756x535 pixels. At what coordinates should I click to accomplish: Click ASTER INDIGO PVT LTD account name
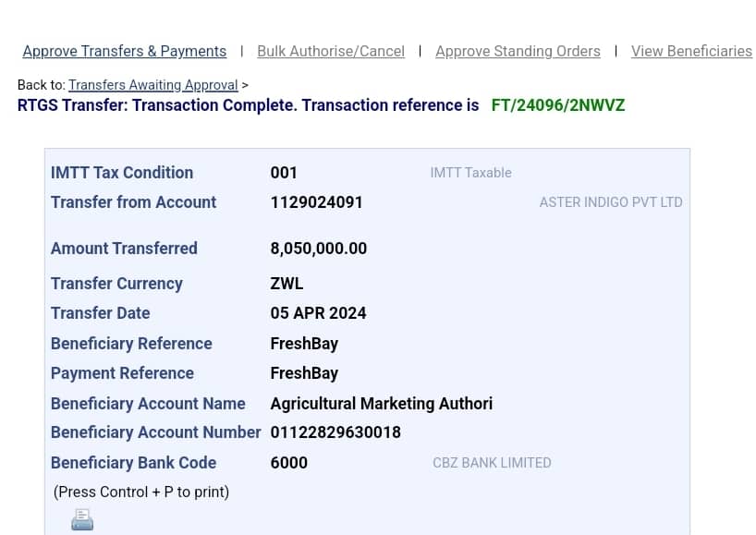pyautogui.click(x=611, y=202)
